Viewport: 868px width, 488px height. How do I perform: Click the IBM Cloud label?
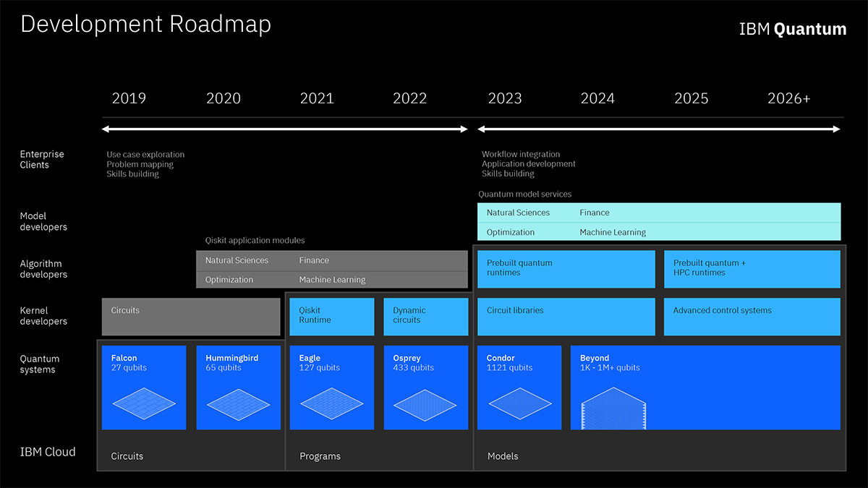pos(48,451)
